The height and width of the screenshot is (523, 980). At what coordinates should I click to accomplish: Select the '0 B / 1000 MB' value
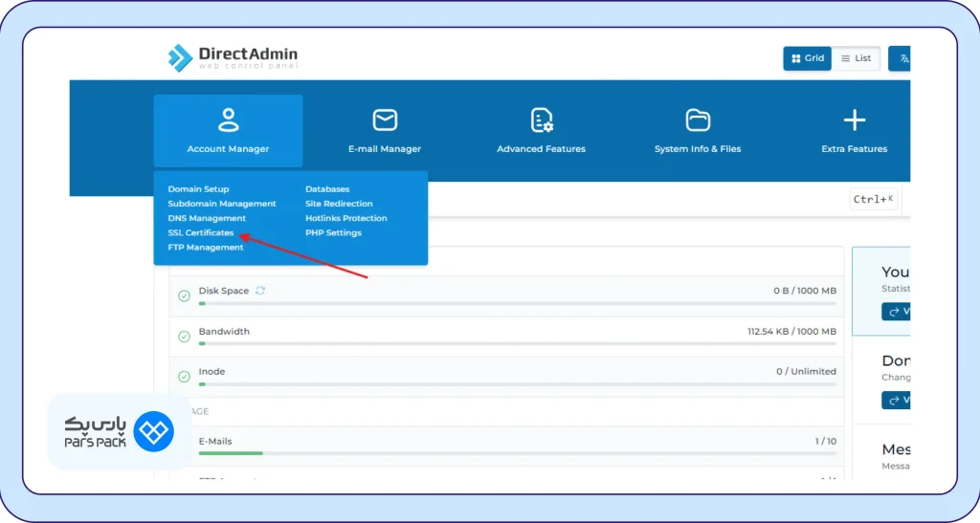[x=804, y=291]
